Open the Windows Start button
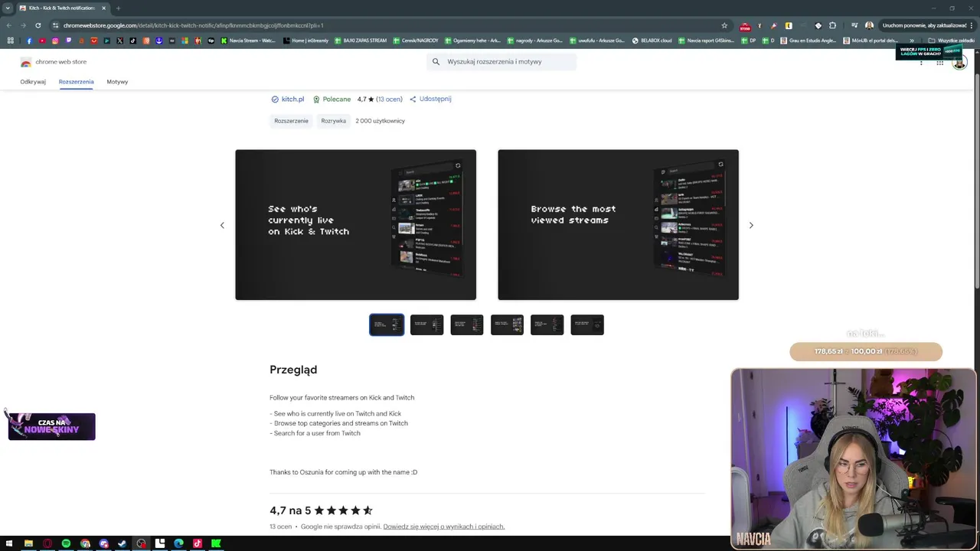This screenshot has width=980, height=551. tap(9, 543)
